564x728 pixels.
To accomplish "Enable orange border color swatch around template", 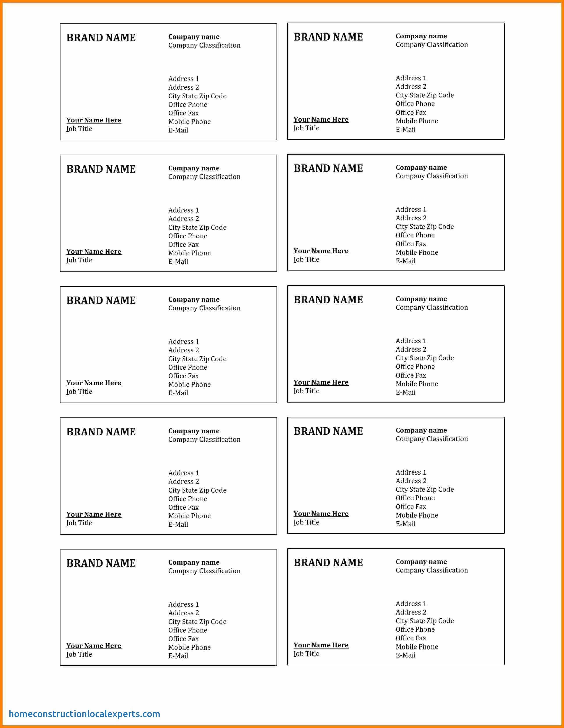I will 3,3.
